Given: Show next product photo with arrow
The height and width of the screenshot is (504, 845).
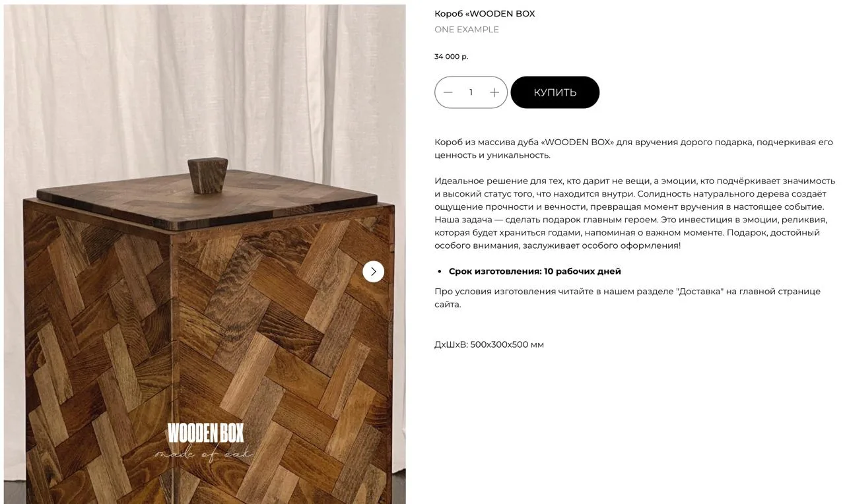Looking at the screenshot, I should click(373, 271).
